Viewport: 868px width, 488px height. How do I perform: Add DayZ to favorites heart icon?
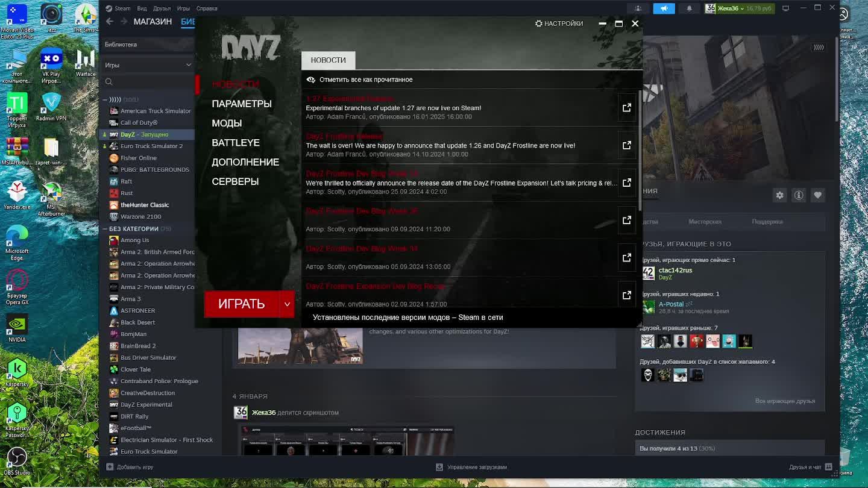pyautogui.click(x=817, y=195)
